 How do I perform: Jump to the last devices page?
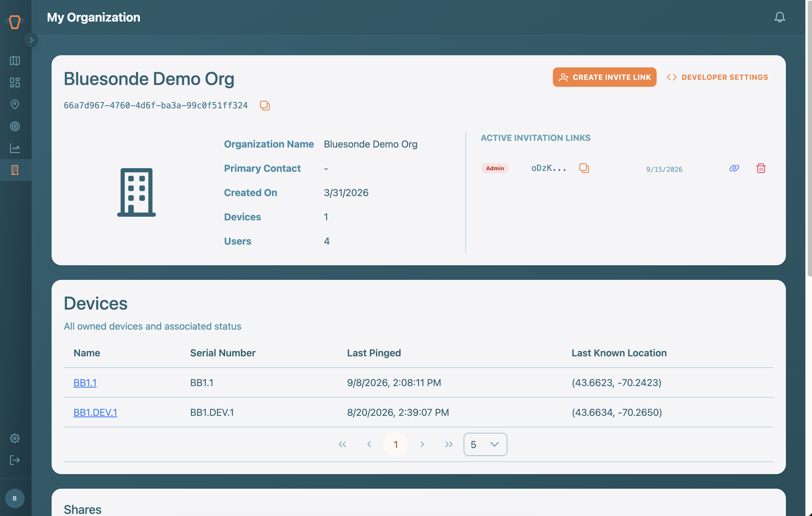pyautogui.click(x=449, y=444)
